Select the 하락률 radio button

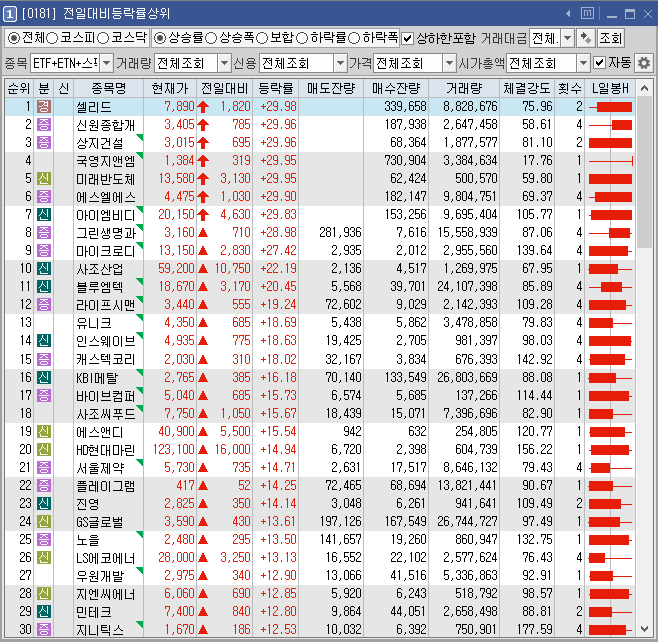pyautogui.click(x=302, y=38)
